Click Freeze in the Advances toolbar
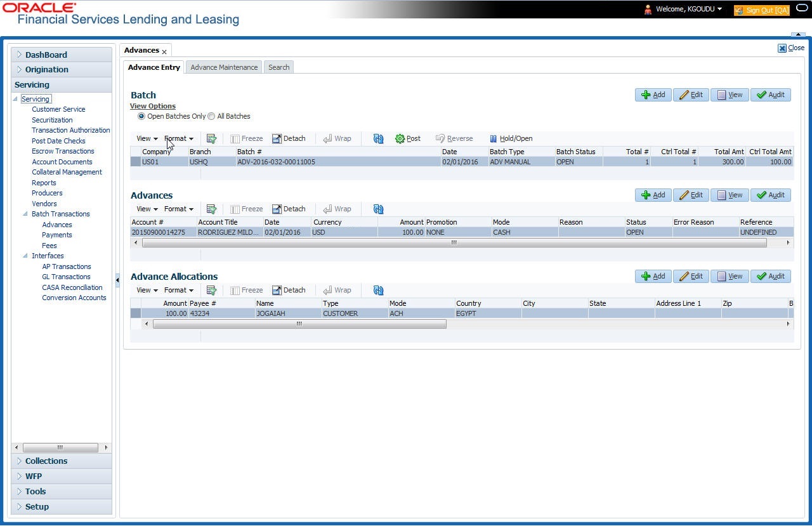This screenshot has width=812, height=526. [246, 209]
